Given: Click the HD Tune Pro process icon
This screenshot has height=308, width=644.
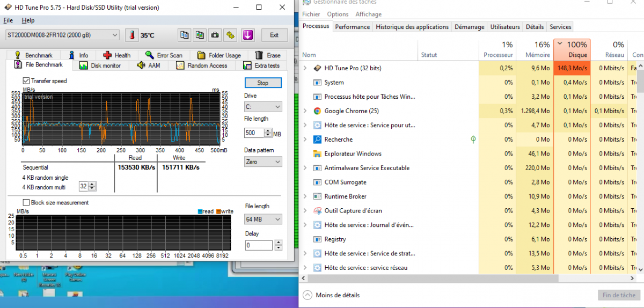Looking at the screenshot, I should 317,68.
